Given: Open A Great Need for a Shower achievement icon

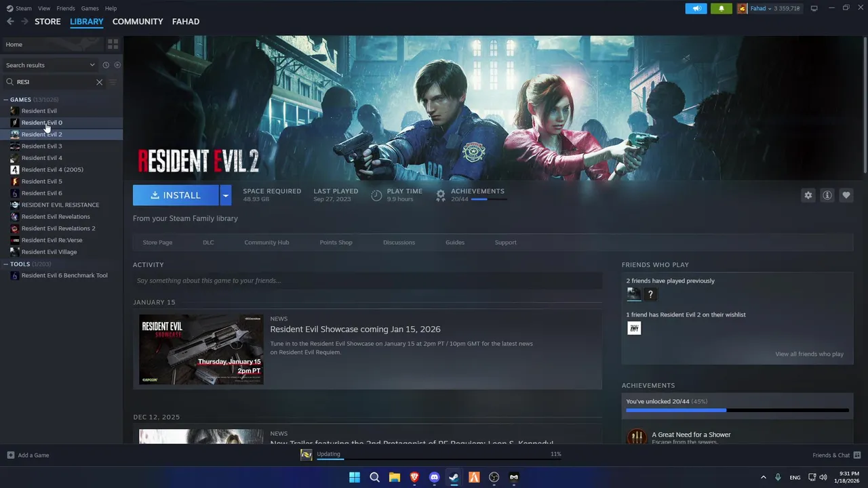Looking at the screenshot, I should click(637, 437).
